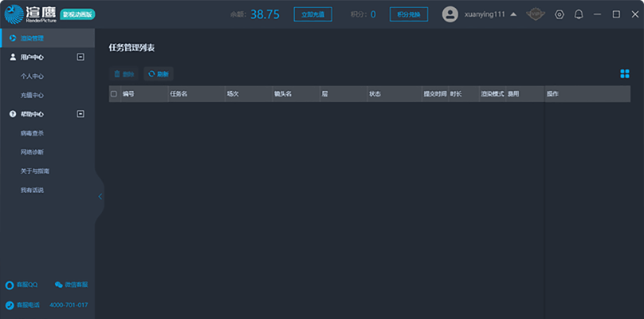Click the 积分兑换 button

point(409,14)
